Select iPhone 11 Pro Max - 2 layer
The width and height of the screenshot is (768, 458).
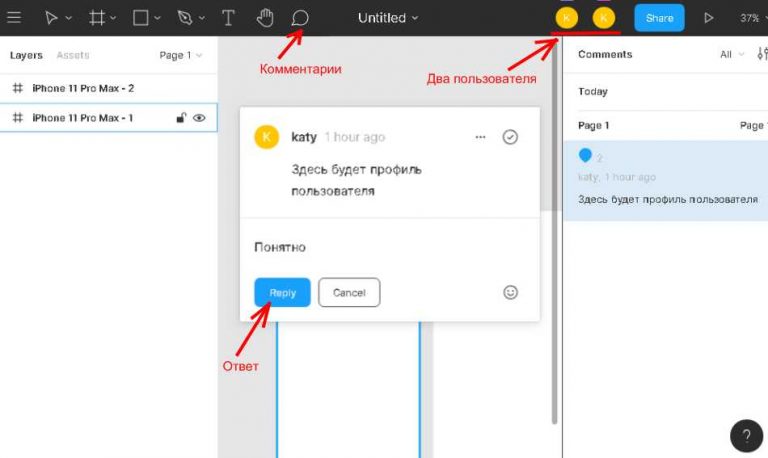click(x=83, y=88)
